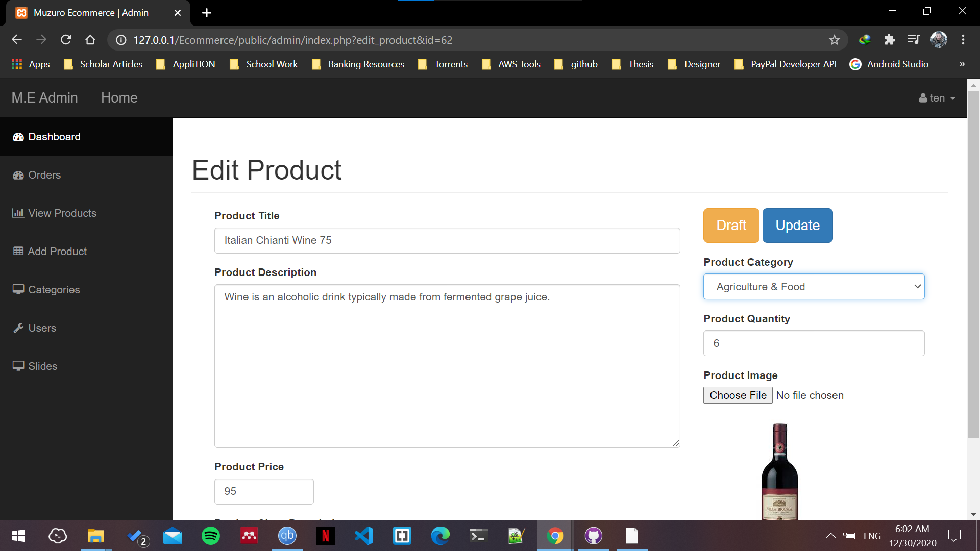Viewport: 980px width, 551px height.
Task: Click the Choose File button
Action: click(x=738, y=395)
